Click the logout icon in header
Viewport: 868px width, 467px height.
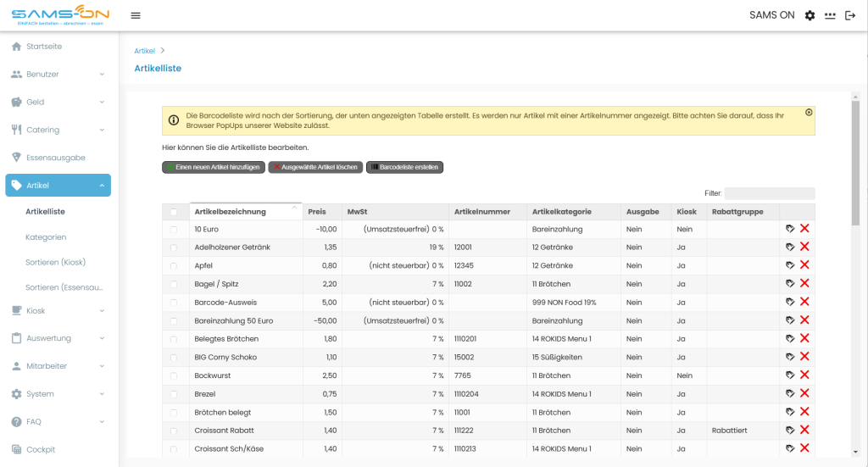pyautogui.click(x=850, y=15)
